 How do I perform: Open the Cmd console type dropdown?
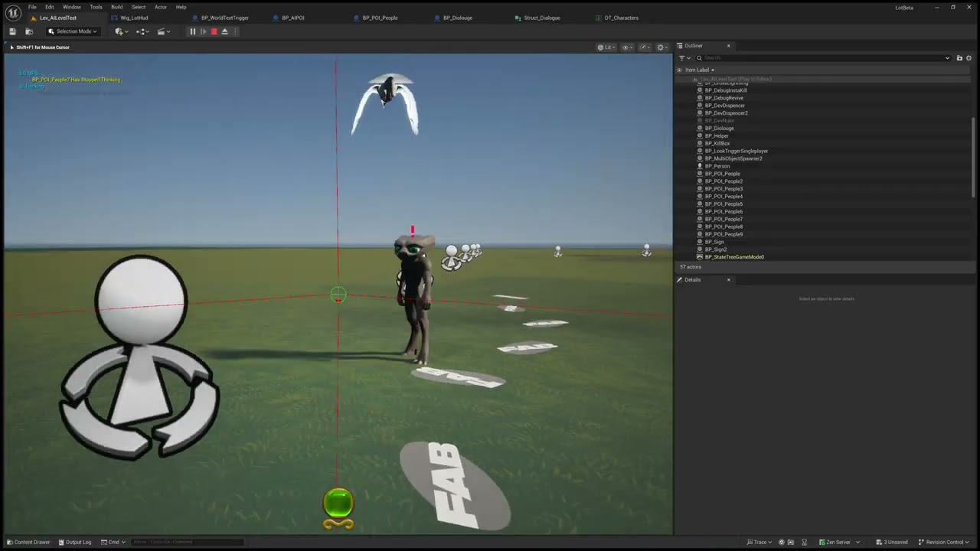point(113,542)
